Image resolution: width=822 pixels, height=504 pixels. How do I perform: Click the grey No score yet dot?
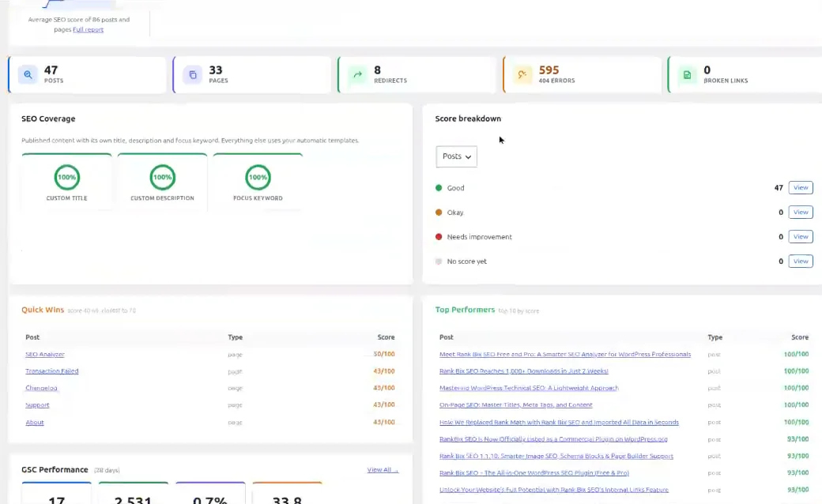(x=439, y=261)
